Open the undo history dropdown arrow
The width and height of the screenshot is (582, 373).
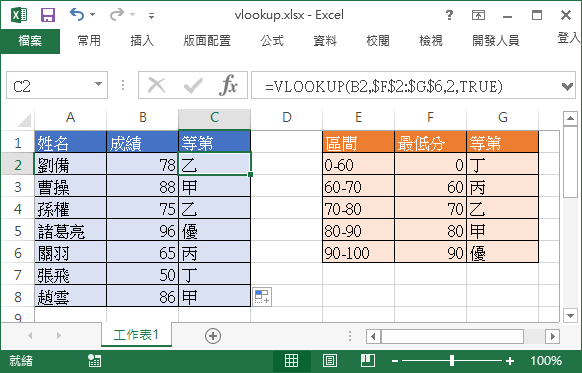[92, 15]
